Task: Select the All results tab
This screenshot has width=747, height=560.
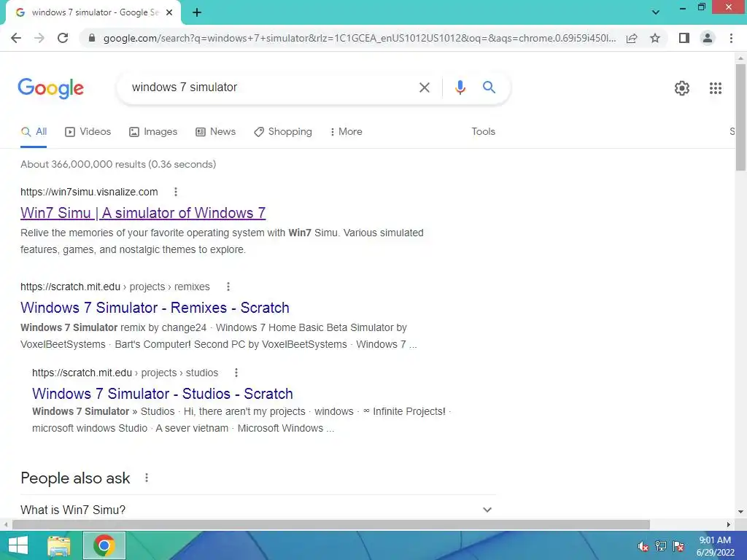Action: 34,132
